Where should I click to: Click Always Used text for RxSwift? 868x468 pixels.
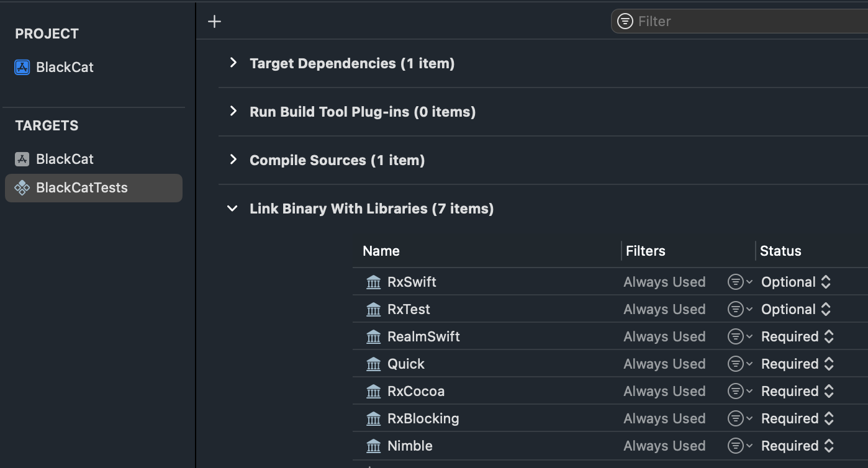click(x=664, y=282)
